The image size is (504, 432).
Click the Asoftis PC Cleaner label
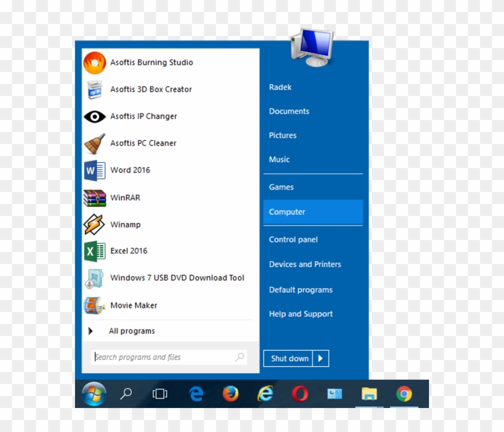click(143, 143)
